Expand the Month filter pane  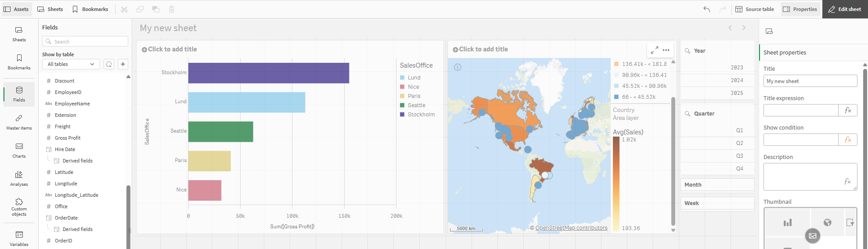[717, 185]
